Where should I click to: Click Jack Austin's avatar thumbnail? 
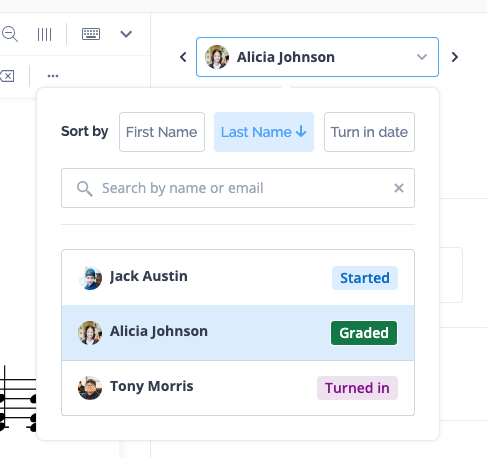[90, 278]
